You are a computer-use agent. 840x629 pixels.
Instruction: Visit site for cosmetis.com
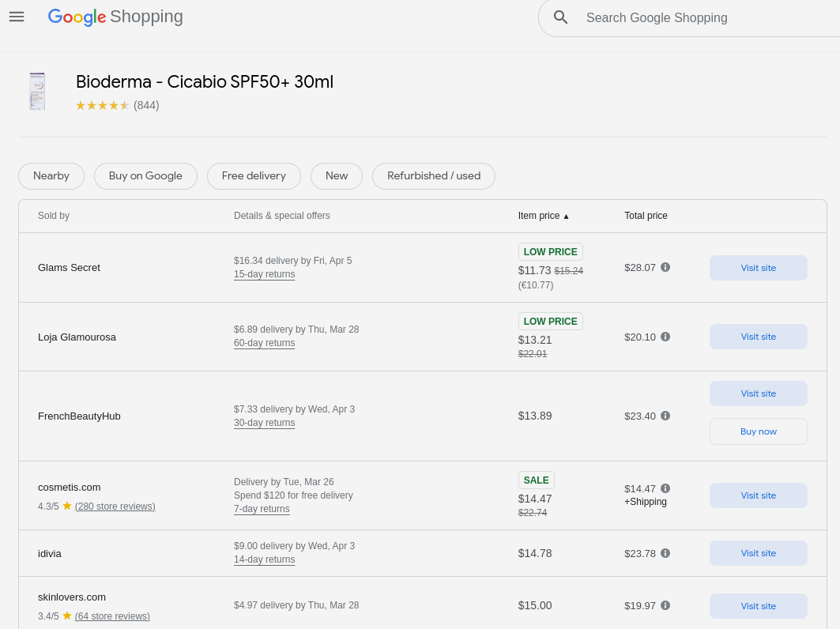758,495
